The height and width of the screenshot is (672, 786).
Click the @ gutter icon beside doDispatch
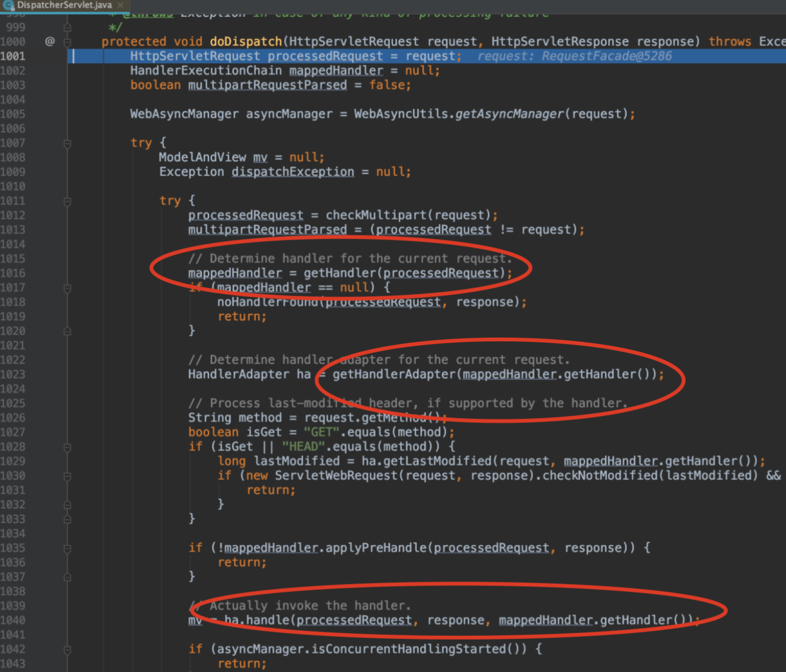(50, 41)
